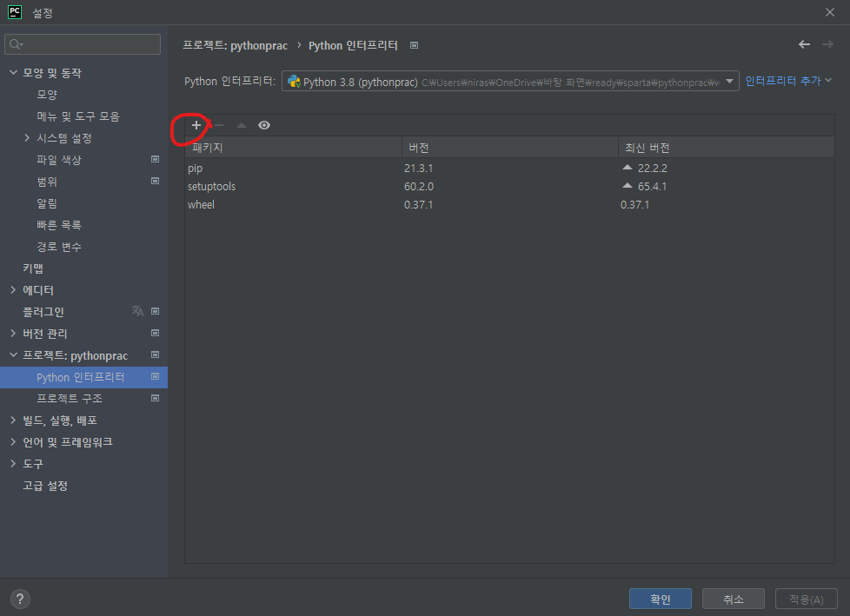Click pip version 21.3.1 cell

click(419, 168)
